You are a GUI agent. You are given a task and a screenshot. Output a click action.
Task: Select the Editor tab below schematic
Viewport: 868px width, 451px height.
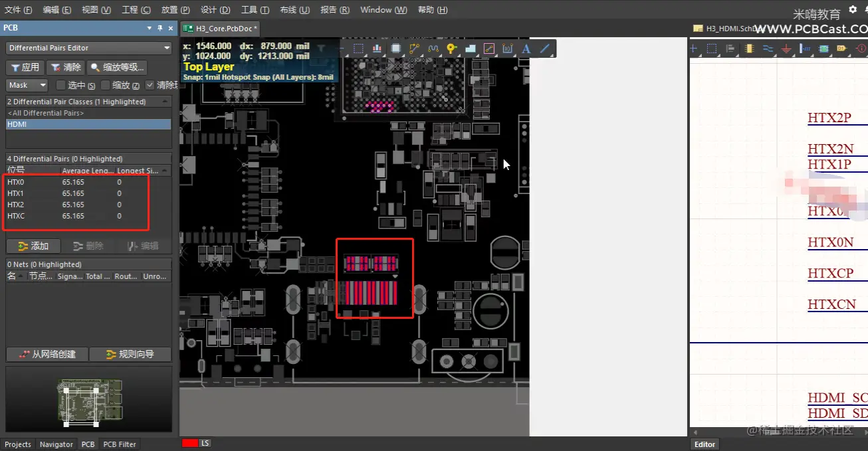click(705, 444)
